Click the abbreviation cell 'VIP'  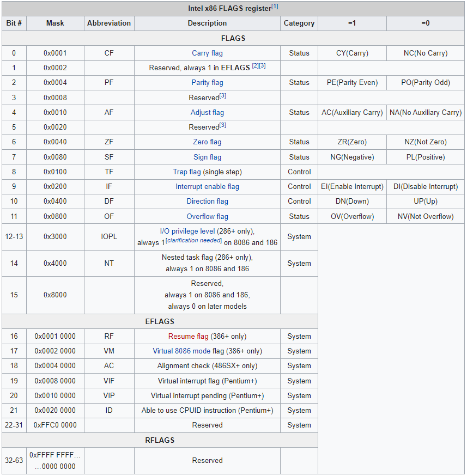click(x=109, y=395)
